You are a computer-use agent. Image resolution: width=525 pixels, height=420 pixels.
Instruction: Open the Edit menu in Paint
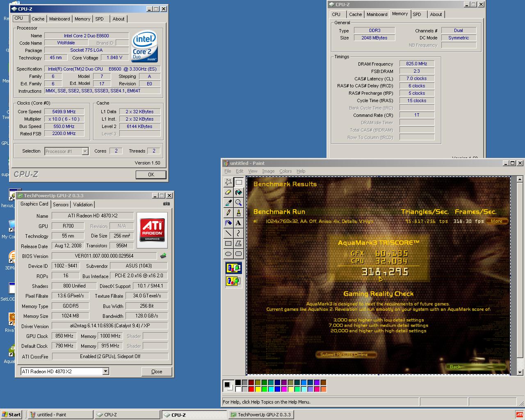click(240, 171)
